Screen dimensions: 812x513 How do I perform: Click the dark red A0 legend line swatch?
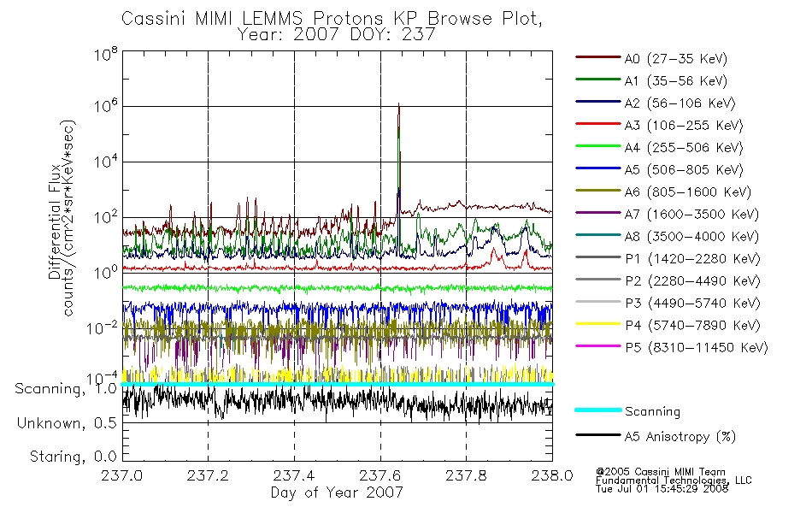pyautogui.click(x=598, y=57)
